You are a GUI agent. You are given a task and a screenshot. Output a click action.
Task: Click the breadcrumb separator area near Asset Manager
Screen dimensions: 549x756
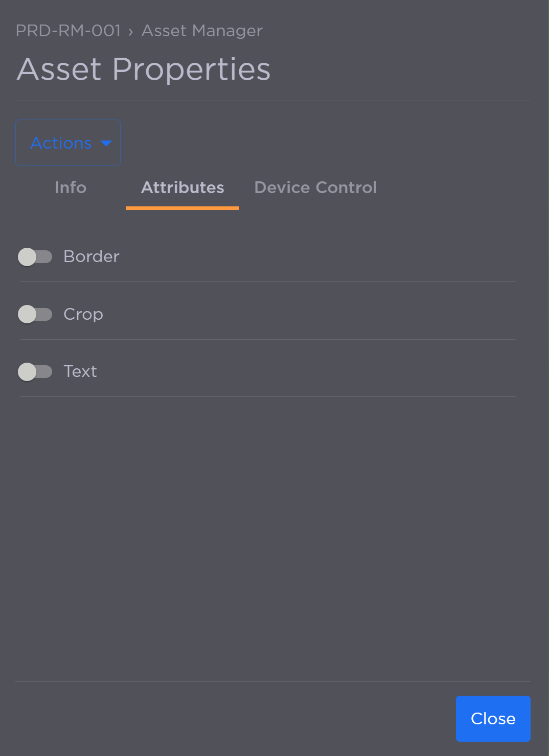click(134, 31)
